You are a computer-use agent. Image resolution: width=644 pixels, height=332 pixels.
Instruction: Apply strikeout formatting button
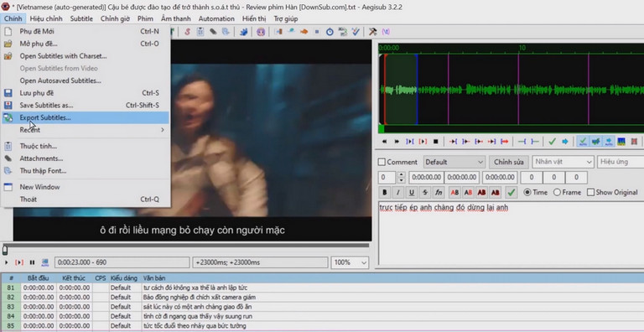point(424,192)
